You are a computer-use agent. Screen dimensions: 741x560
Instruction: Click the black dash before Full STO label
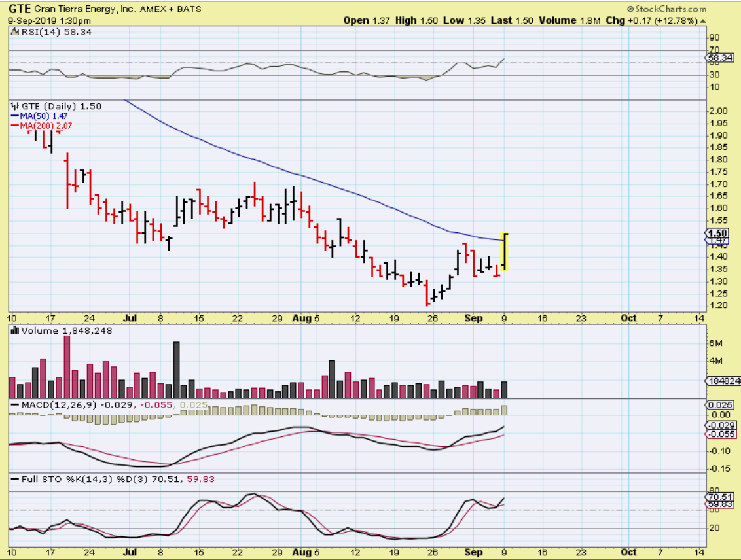pyautogui.click(x=14, y=480)
